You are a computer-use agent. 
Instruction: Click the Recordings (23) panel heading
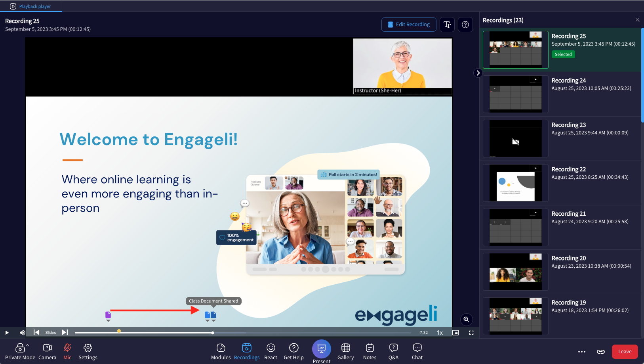click(x=503, y=20)
